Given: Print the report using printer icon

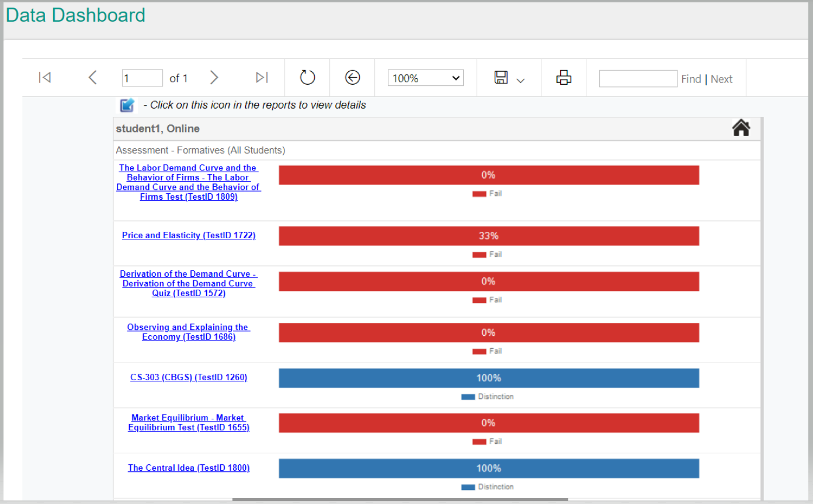Looking at the screenshot, I should [563, 78].
